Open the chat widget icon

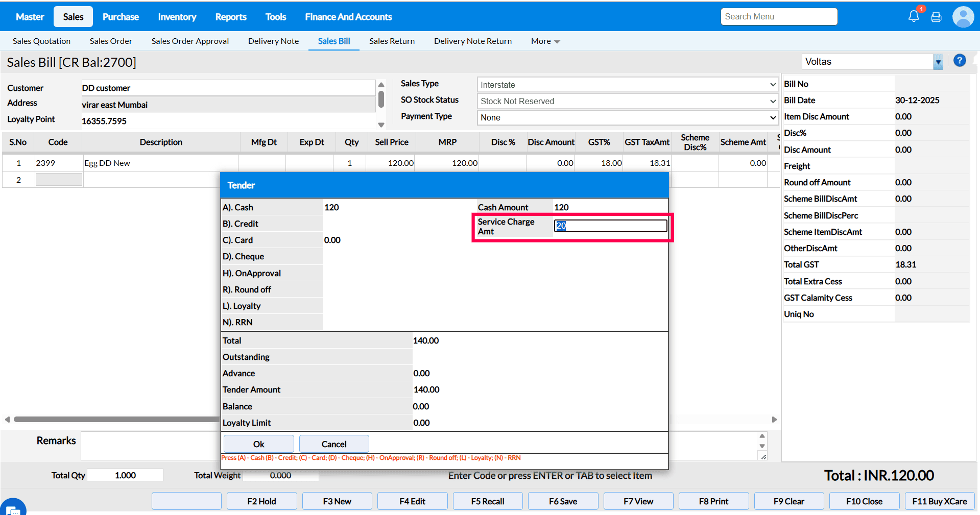tap(13, 508)
